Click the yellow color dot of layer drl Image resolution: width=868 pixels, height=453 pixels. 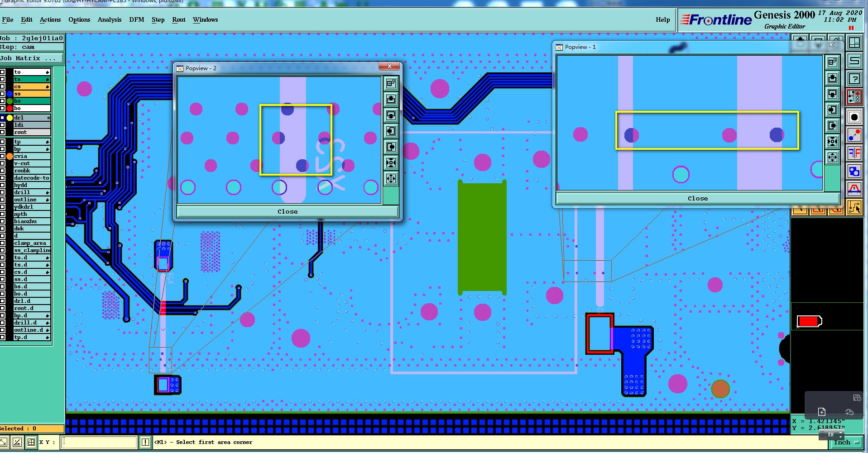tap(10, 118)
